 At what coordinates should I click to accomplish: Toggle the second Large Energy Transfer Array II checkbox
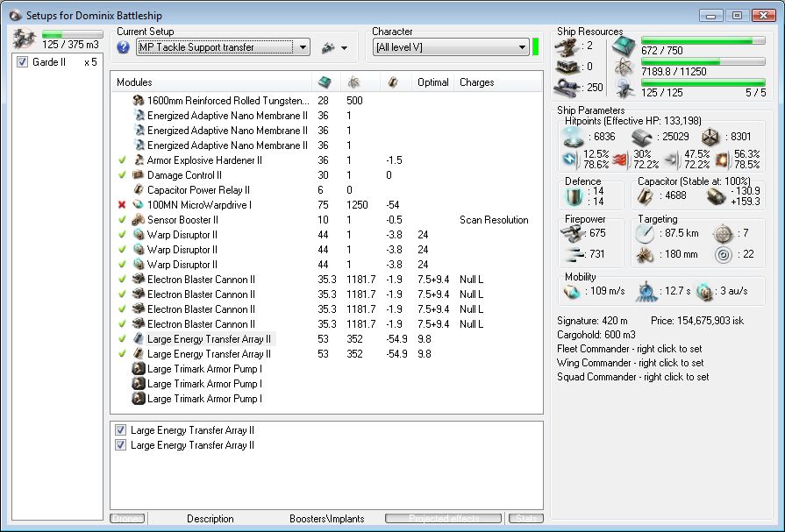[120, 445]
